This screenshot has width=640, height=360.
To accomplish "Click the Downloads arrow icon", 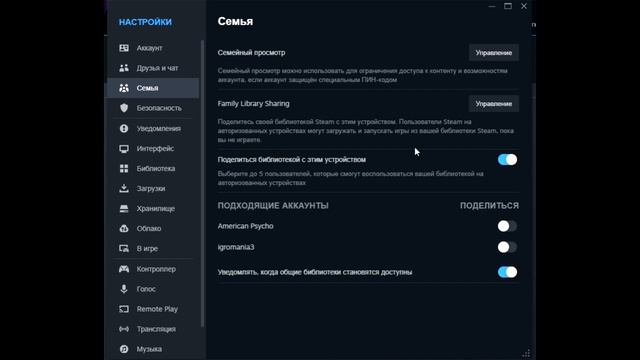I will pos(124,188).
